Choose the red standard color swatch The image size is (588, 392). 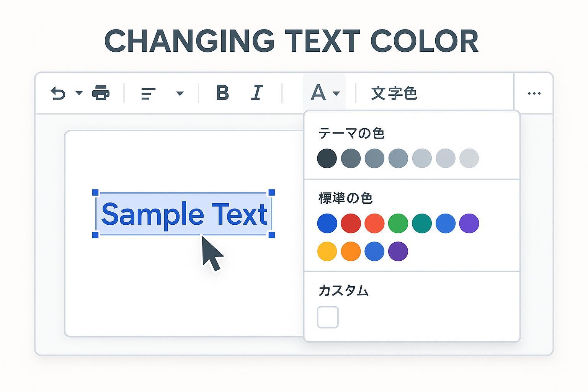pos(351,224)
